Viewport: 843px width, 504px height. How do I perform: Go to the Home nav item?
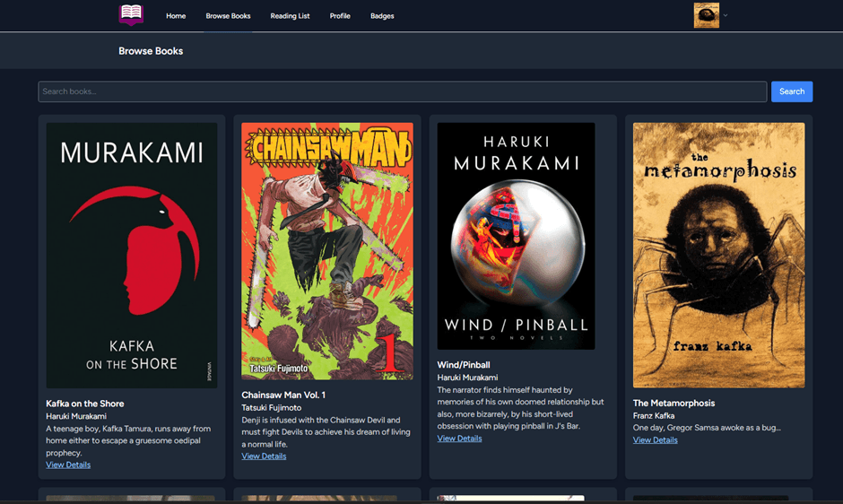click(x=176, y=16)
